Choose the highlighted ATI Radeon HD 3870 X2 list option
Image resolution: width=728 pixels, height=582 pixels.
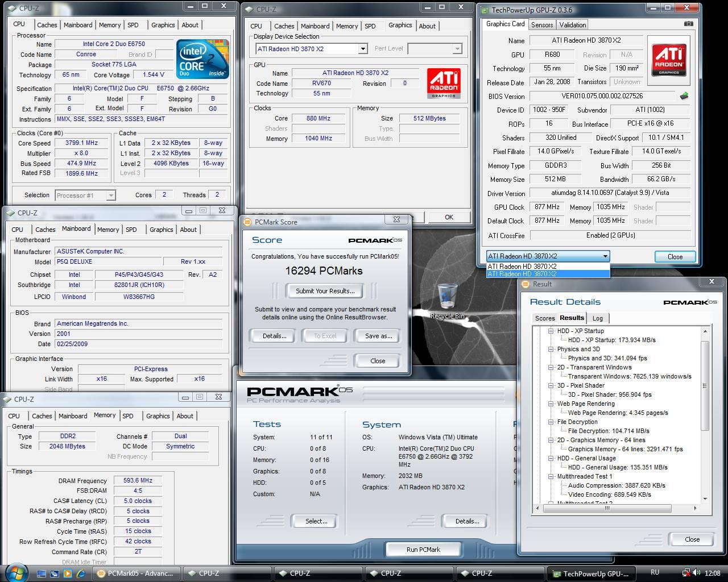(548, 274)
